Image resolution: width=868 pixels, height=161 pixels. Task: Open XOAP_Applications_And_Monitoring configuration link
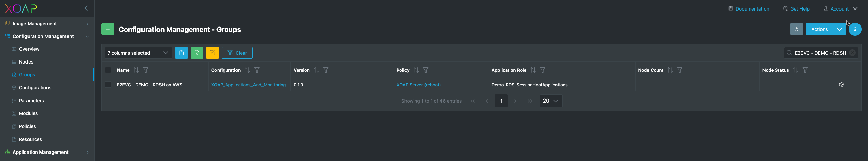pyautogui.click(x=248, y=85)
